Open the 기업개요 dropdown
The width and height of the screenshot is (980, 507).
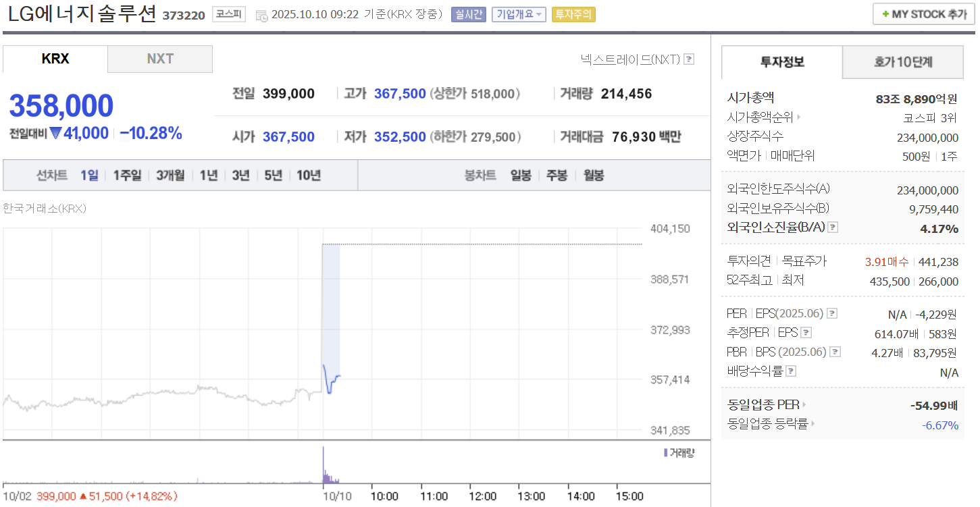click(519, 14)
